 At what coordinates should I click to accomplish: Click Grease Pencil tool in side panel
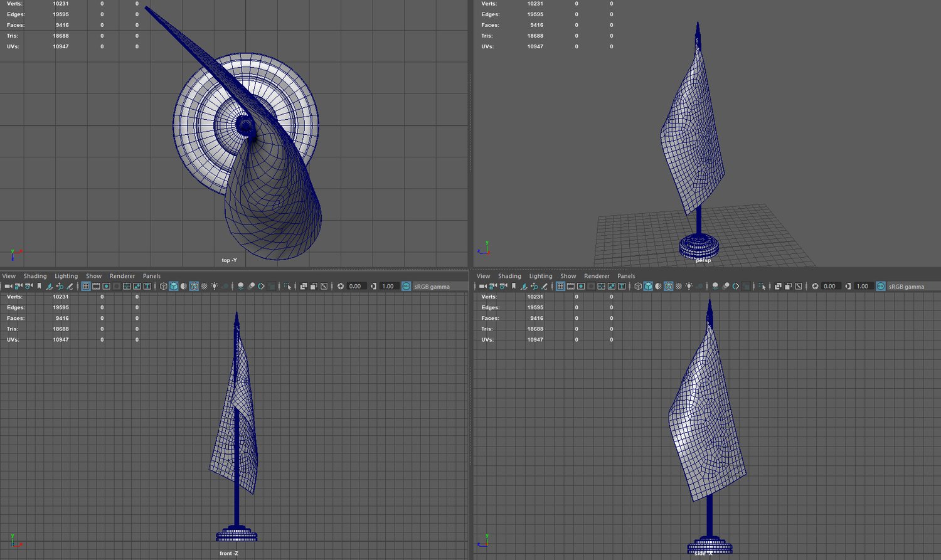pyautogui.click(x=544, y=287)
